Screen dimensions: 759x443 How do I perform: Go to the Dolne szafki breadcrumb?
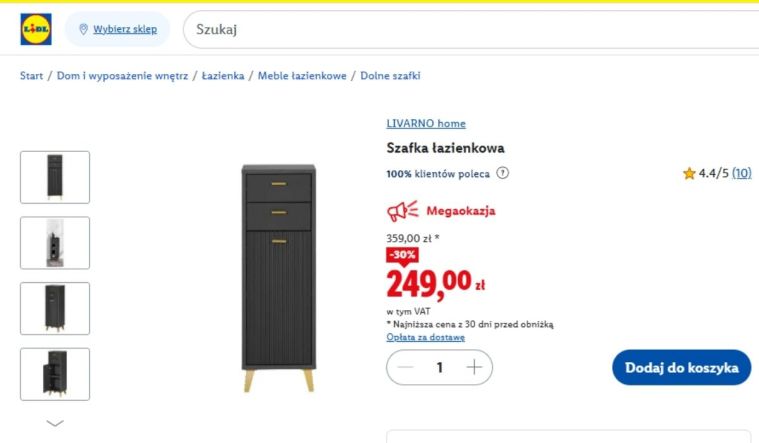[390, 76]
